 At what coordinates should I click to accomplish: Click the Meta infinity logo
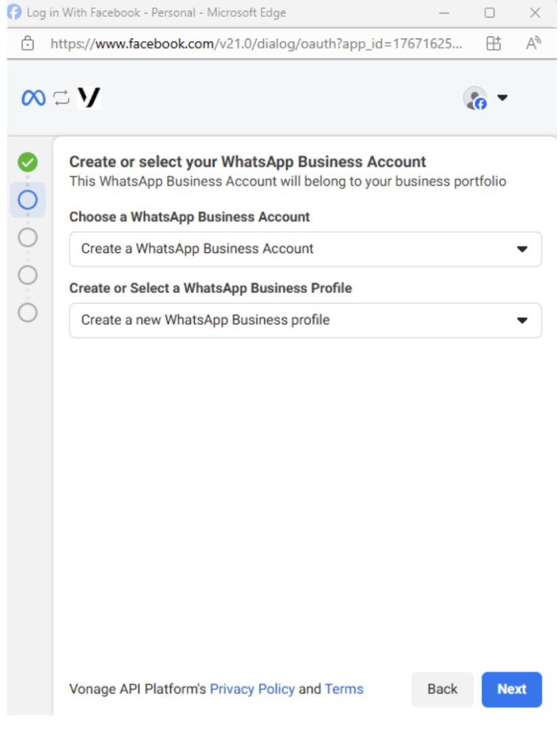34,98
